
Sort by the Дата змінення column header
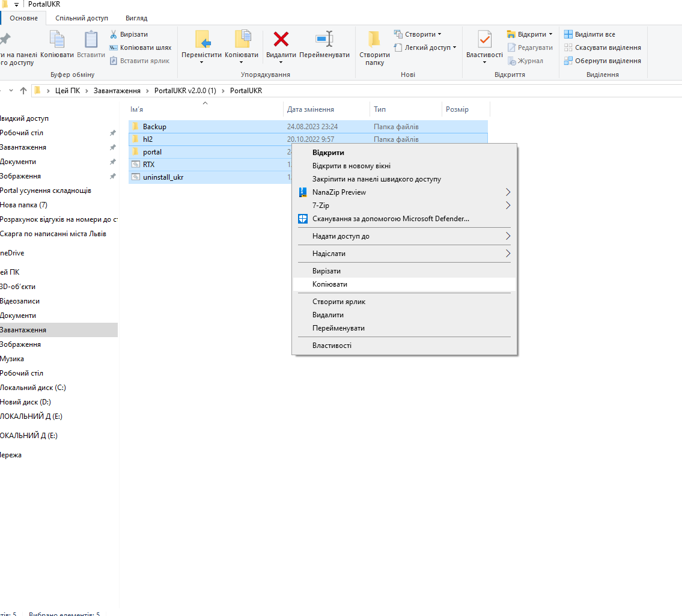[327, 109]
